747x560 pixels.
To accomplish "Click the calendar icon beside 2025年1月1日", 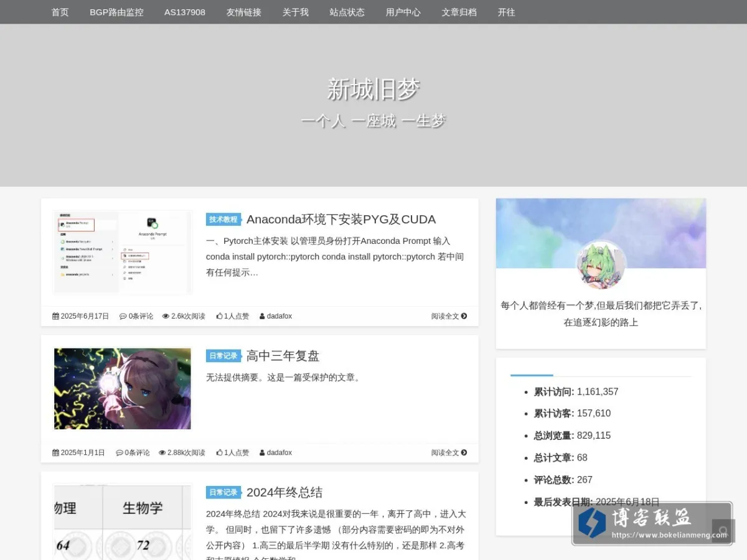I will click(x=55, y=452).
